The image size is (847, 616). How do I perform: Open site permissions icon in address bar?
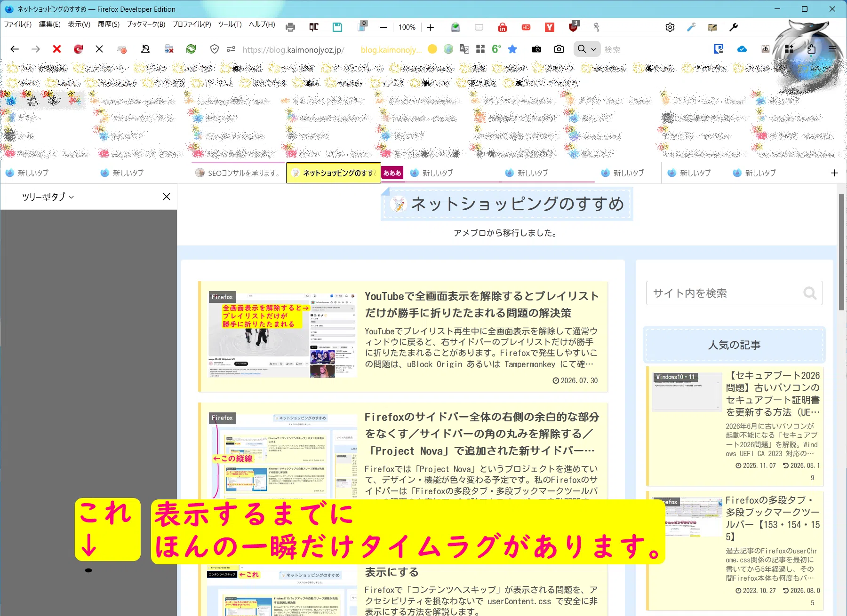point(231,49)
